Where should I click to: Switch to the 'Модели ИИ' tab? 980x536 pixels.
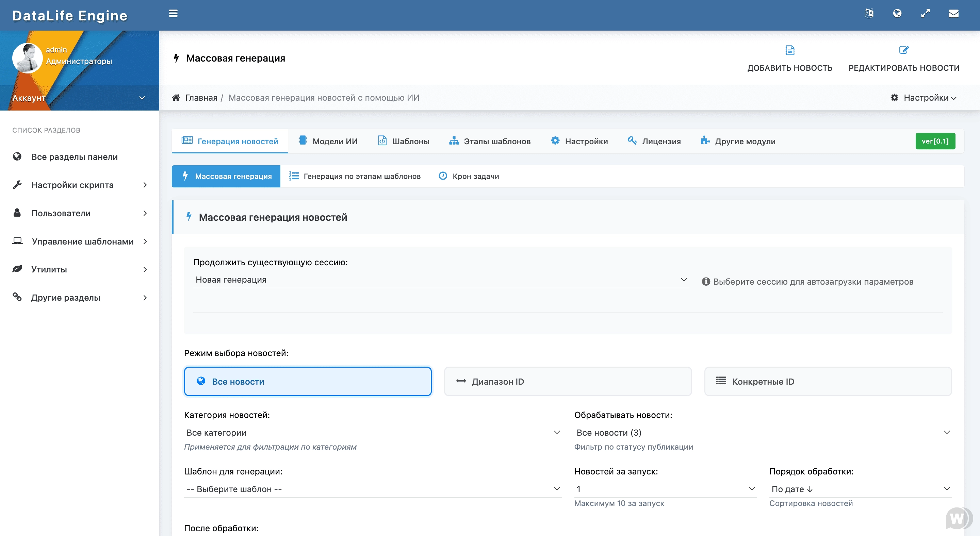pyautogui.click(x=328, y=141)
